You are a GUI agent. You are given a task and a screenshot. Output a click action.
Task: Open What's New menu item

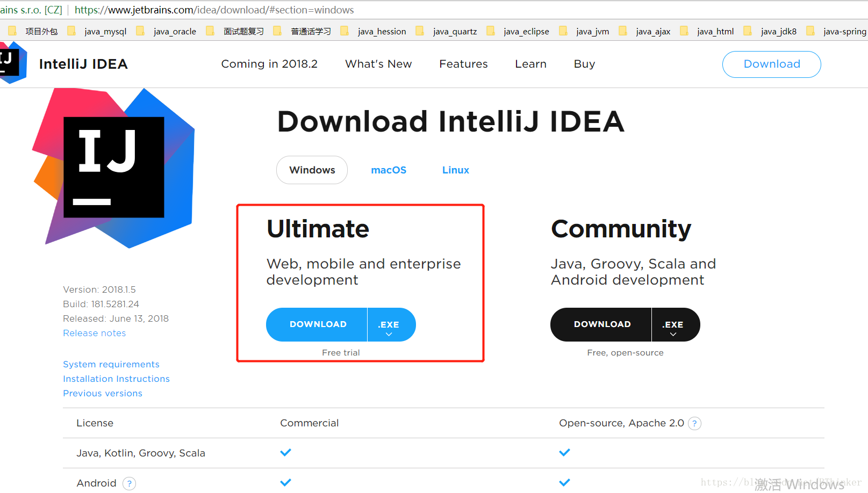tap(378, 64)
